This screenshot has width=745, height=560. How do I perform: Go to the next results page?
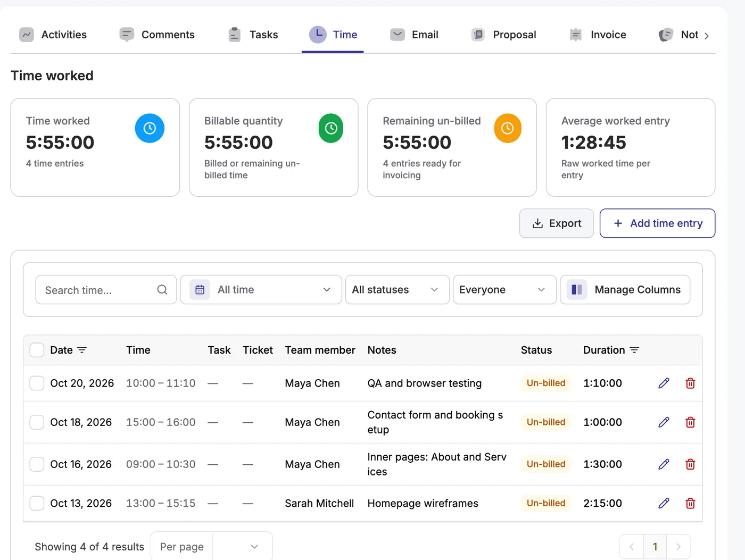(678, 547)
